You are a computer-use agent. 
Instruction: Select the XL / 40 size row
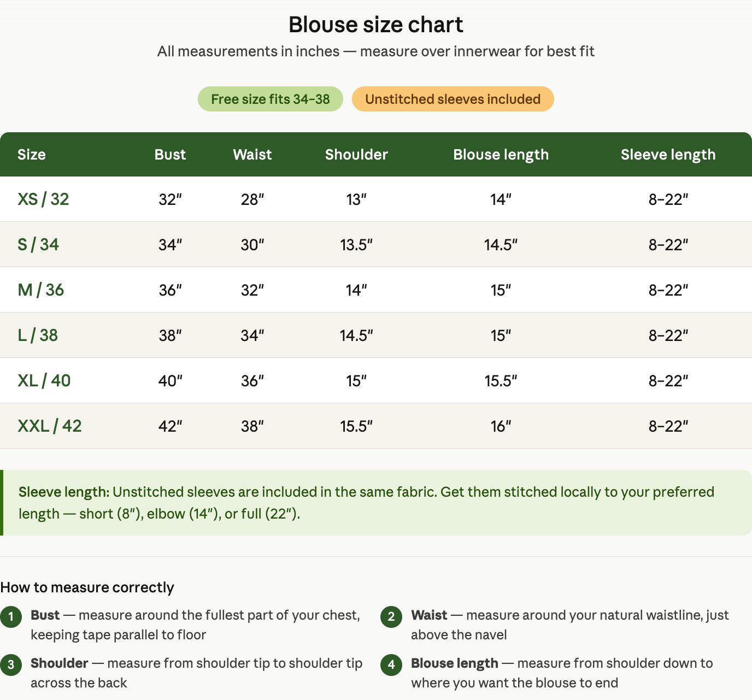pos(376,380)
